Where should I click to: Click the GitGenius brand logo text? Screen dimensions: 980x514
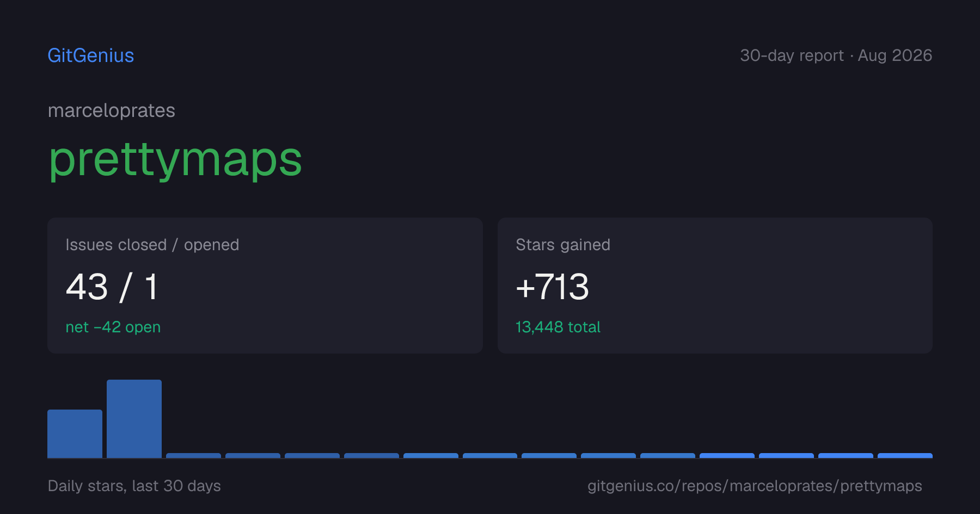(91, 55)
